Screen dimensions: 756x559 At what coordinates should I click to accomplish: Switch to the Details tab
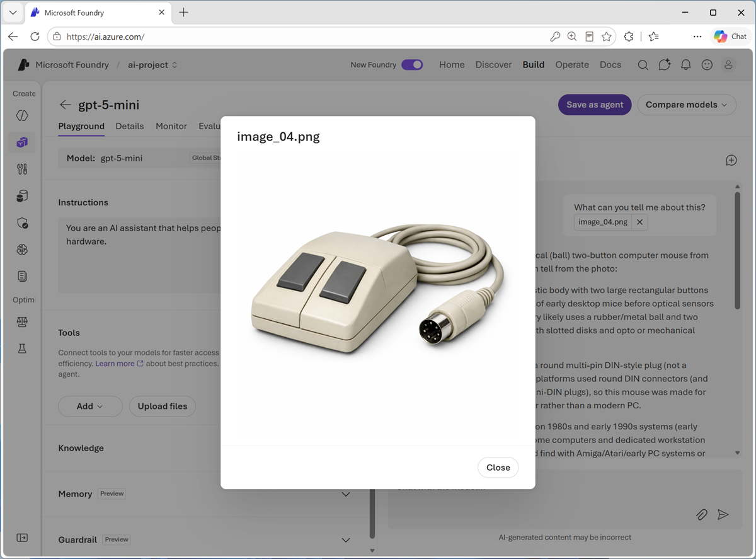(130, 126)
